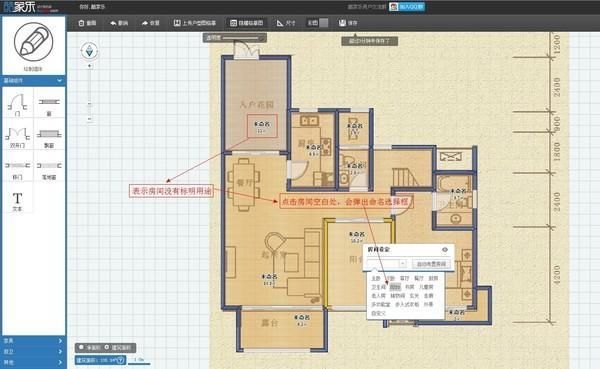Choose the window (窗) component icon

(49, 104)
